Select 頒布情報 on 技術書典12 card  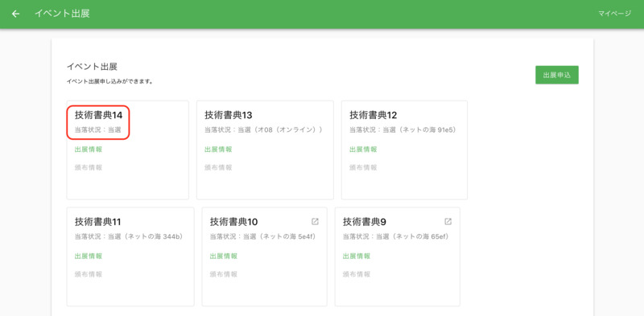pos(363,167)
